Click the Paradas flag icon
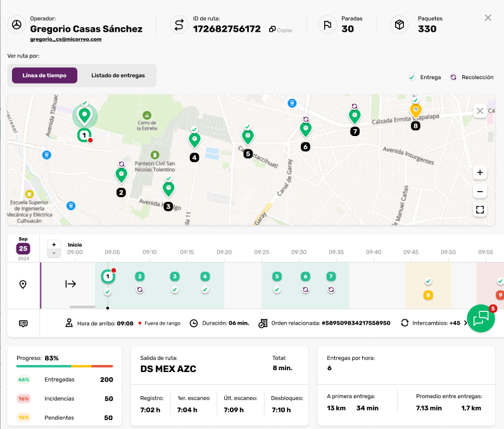504x429 pixels. point(327,25)
